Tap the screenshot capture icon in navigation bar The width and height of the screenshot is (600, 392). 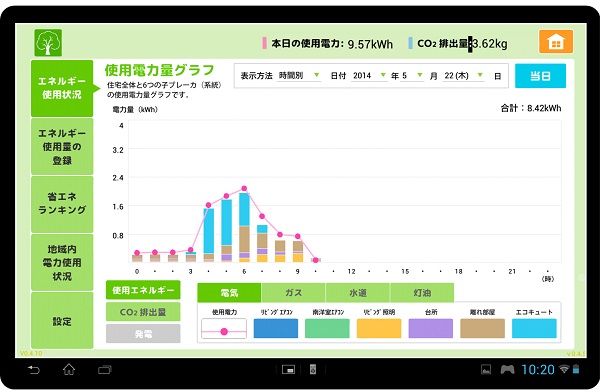[288, 369]
